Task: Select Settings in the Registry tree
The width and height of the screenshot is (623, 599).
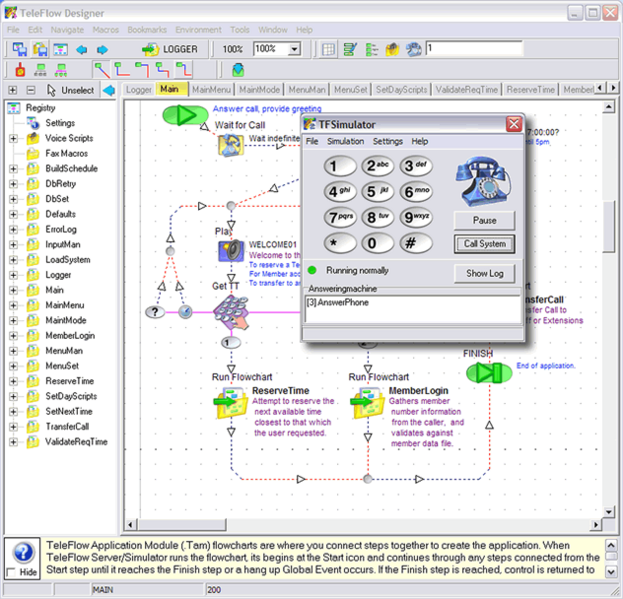Action: point(60,123)
